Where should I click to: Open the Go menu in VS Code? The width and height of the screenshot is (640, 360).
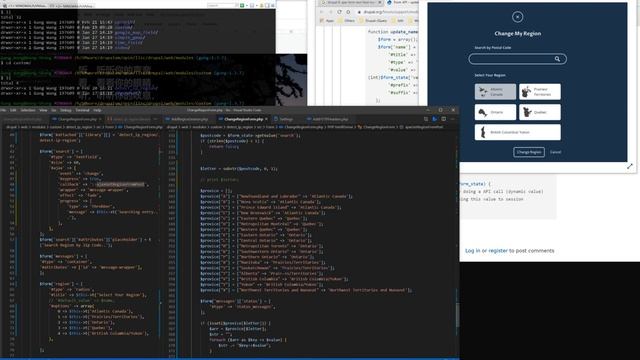pyautogui.click(x=53, y=110)
